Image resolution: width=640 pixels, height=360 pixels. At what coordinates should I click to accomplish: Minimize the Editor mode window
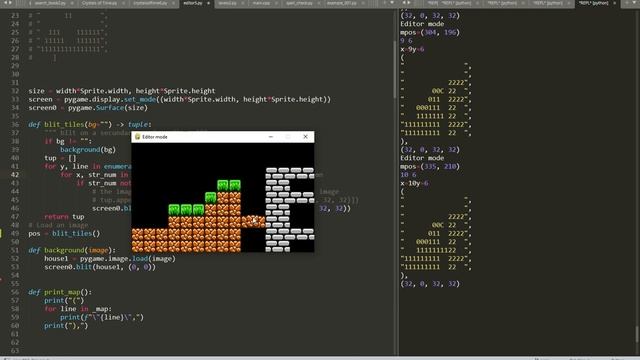pyautogui.click(x=271, y=137)
